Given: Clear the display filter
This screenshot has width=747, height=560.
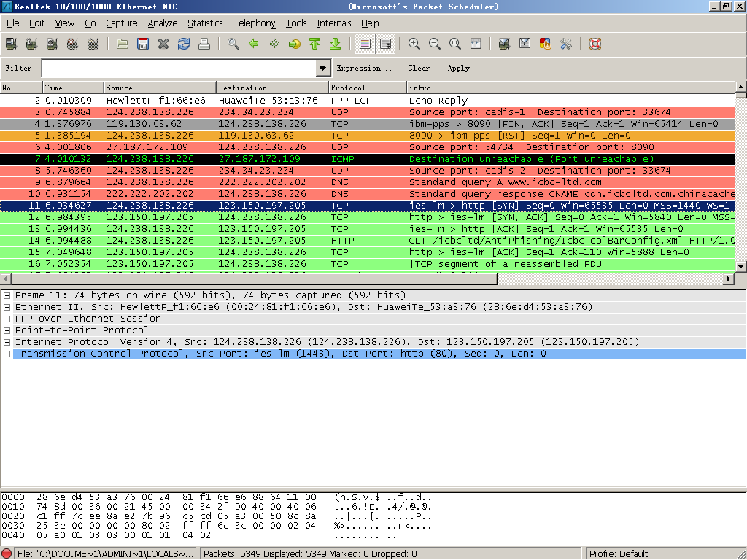Looking at the screenshot, I should pos(419,68).
